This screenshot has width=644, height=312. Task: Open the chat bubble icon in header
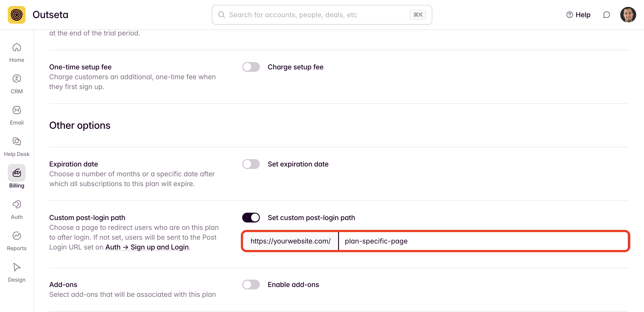[606, 15]
